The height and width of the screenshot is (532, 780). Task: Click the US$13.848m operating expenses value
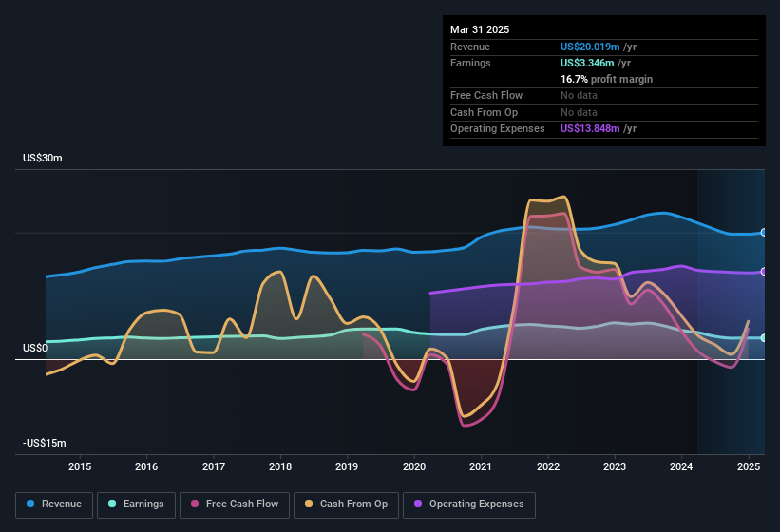coord(590,129)
